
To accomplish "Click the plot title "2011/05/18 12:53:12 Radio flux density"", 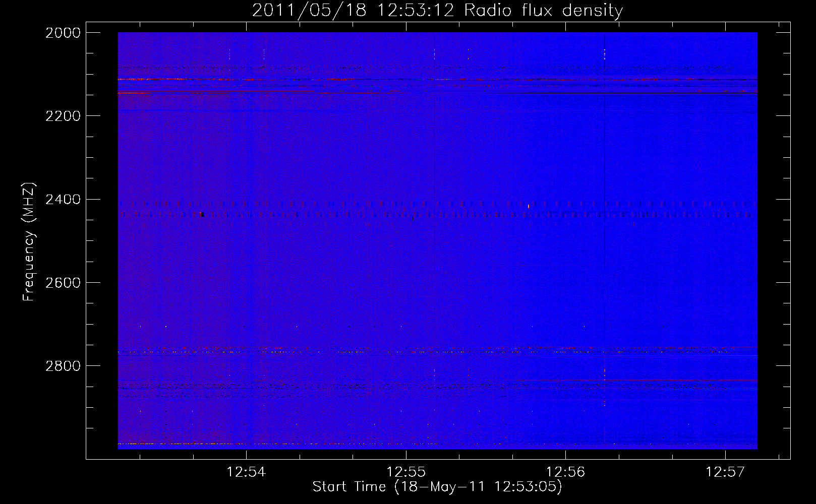I will coord(437,11).
